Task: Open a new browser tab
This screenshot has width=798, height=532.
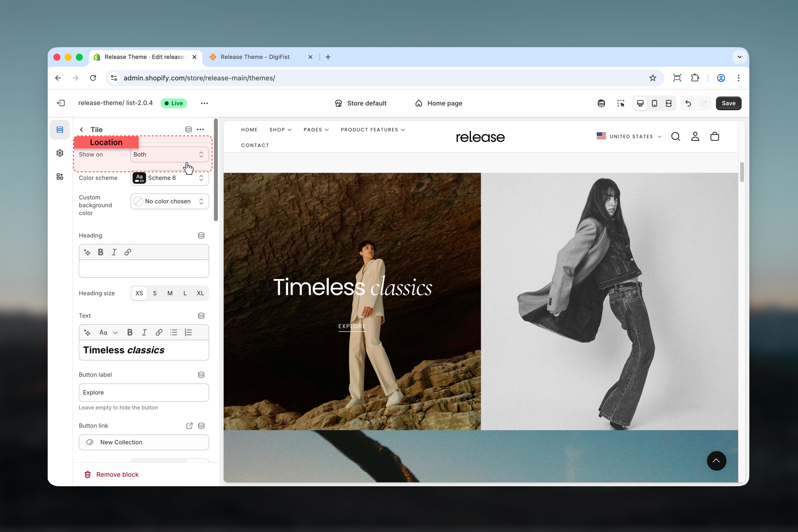Action: click(328, 57)
